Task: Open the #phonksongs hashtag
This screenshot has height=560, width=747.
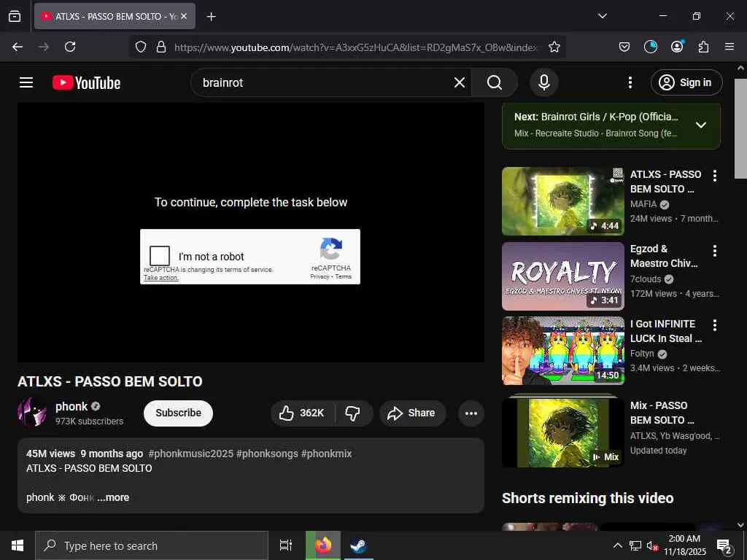Action: (267, 454)
